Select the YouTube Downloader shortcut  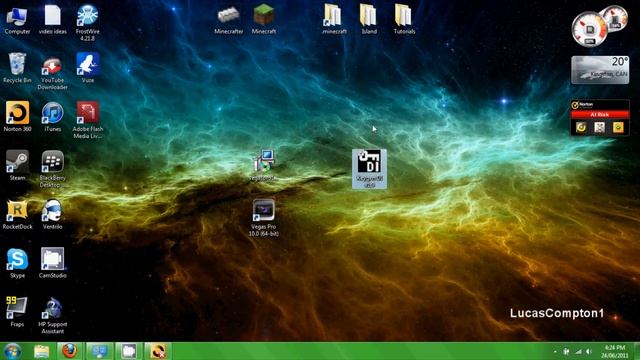(x=52, y=73)
